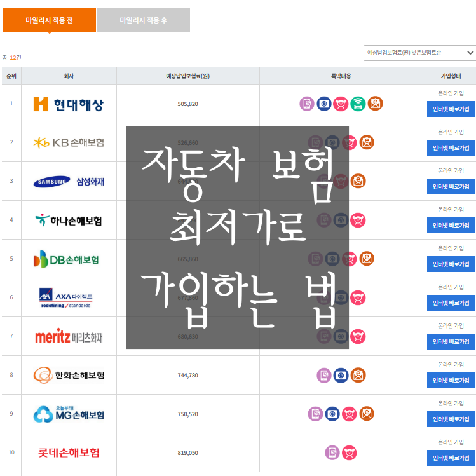Click blue blackbox icon in MG손해보험 row
Image resolution: width=476 pixels, height=476 pixels.
(332, 414)
